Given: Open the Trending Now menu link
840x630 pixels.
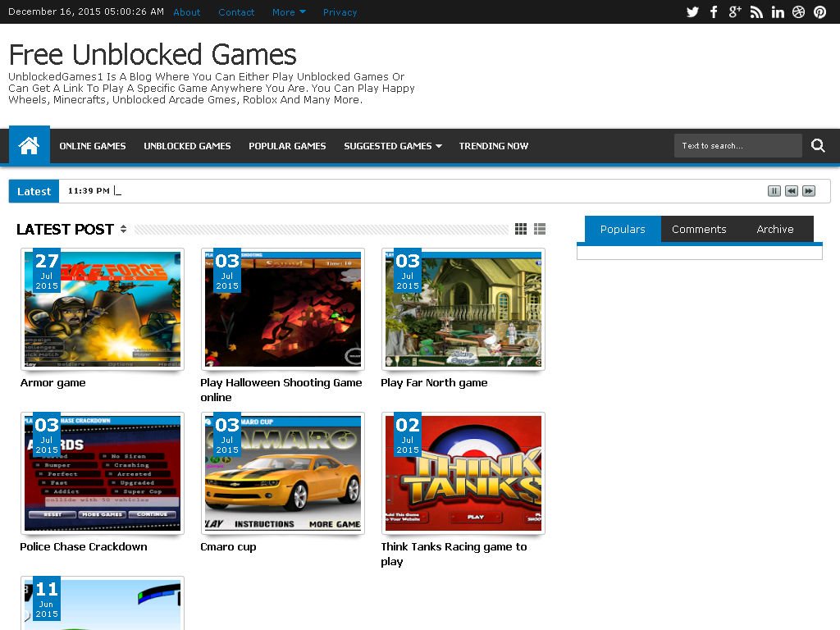Looking at the screenshot, I should click(x=493, y=146).
